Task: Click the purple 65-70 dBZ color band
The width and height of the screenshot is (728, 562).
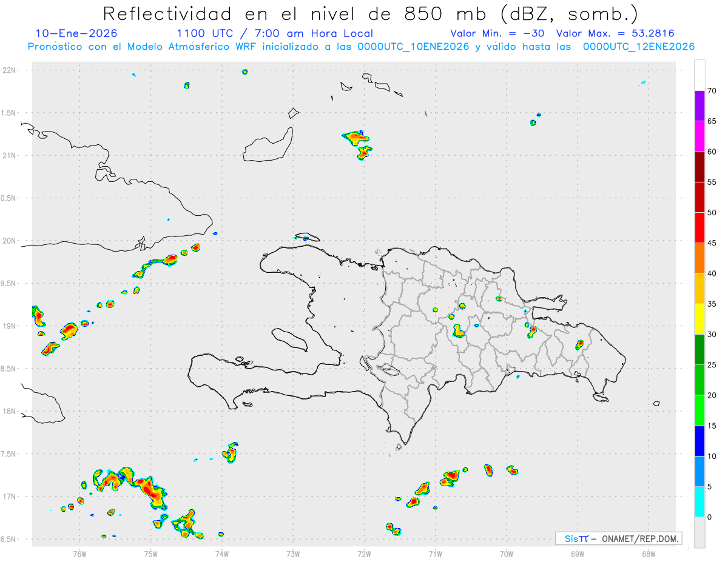Action: coord(699,106)
